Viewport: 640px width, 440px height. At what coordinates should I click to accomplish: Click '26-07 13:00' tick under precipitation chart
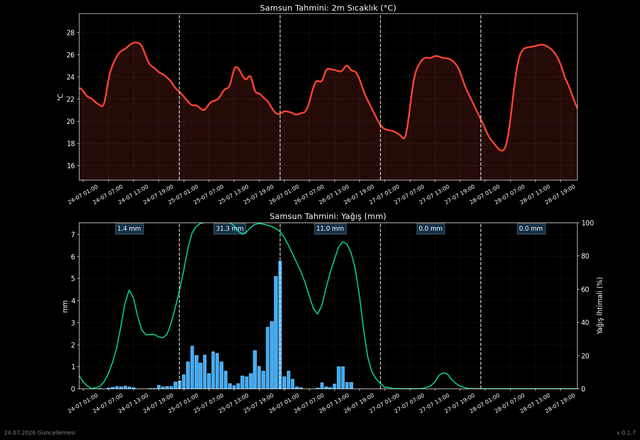tap(334, 404)
